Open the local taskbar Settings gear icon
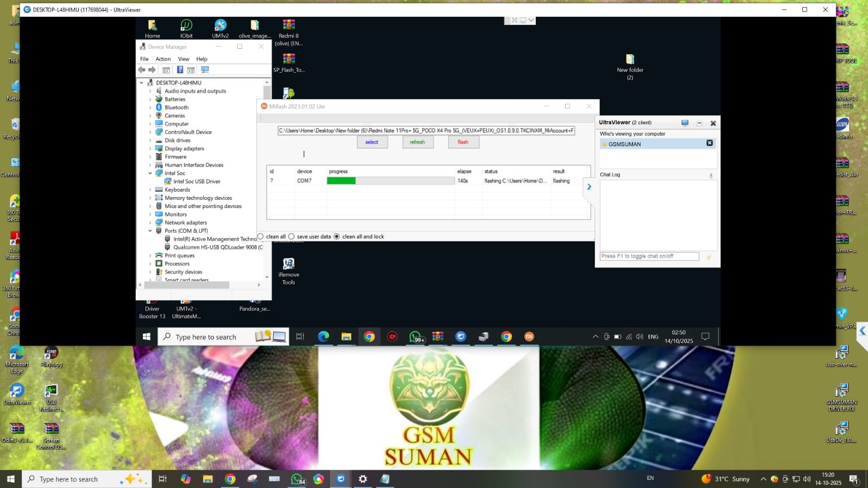The height and width of the screenshot is (488, 868). [363, 479]
